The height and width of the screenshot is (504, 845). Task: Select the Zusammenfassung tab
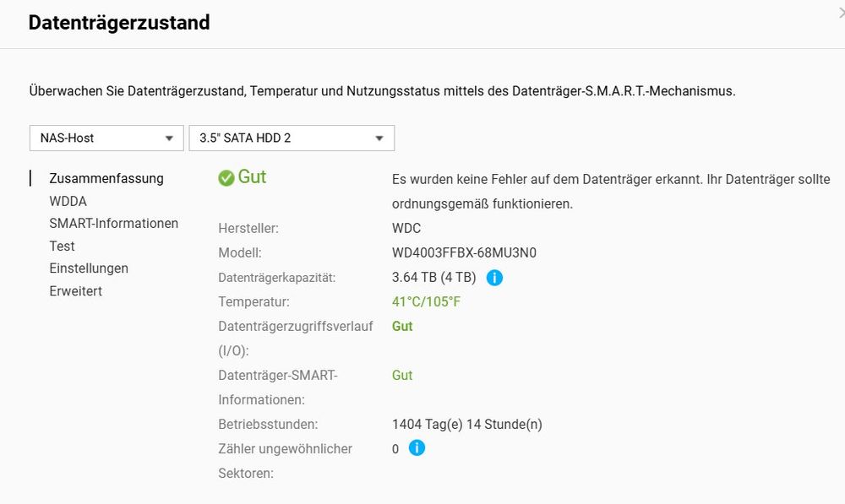click(x=106, y=178)
